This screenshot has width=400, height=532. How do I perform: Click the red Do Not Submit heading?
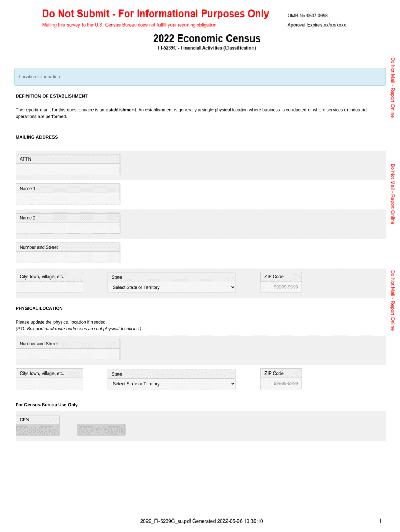pos(155,14)
